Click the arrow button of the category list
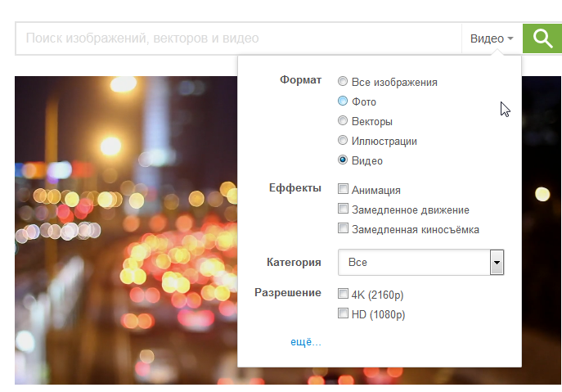Image resolution: width=562 pixels, height=392 pixels. pyautogui.click(x=496, y=263)
